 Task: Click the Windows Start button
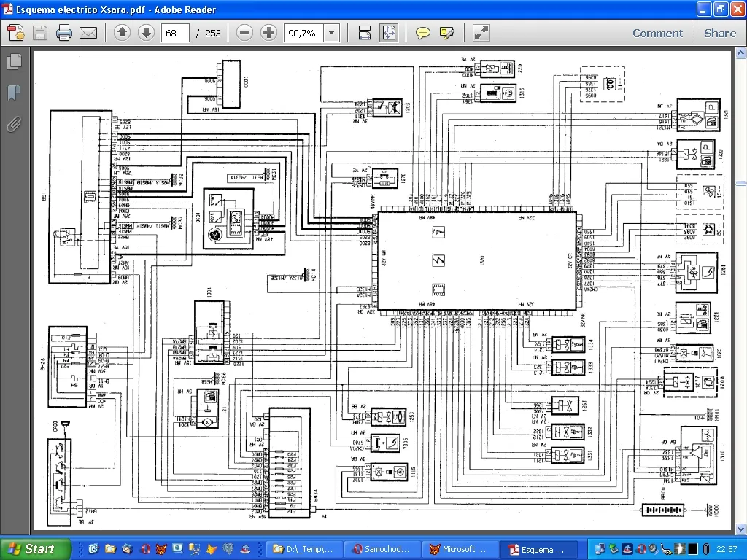pyautogui.click(x=35, y=549)
